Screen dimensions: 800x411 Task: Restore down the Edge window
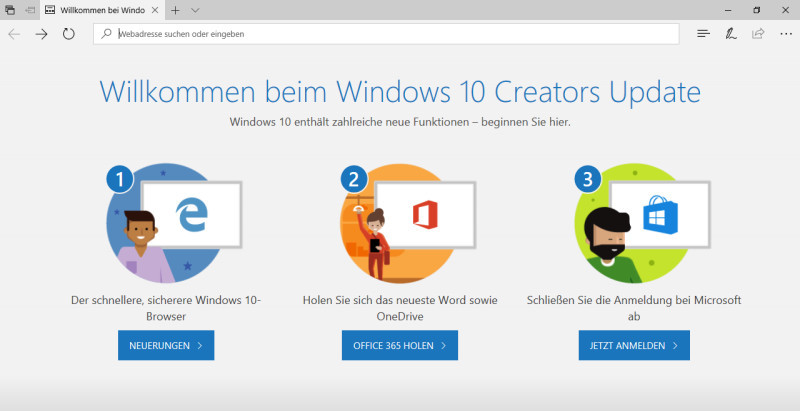(x=757, y=10)
